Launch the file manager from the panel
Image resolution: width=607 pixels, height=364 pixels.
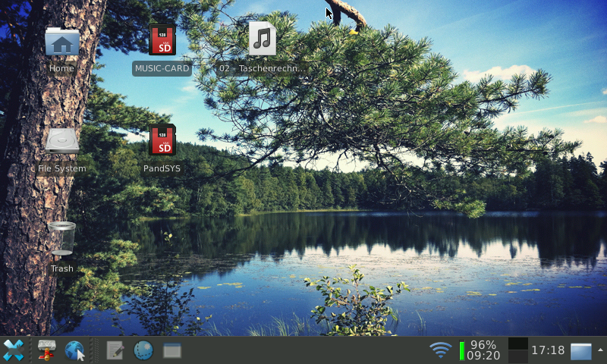(47, 350)
